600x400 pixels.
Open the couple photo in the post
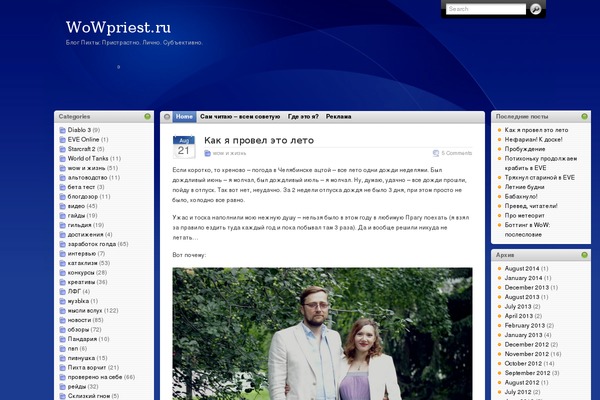pyautogui.click(x=322, y=334)
